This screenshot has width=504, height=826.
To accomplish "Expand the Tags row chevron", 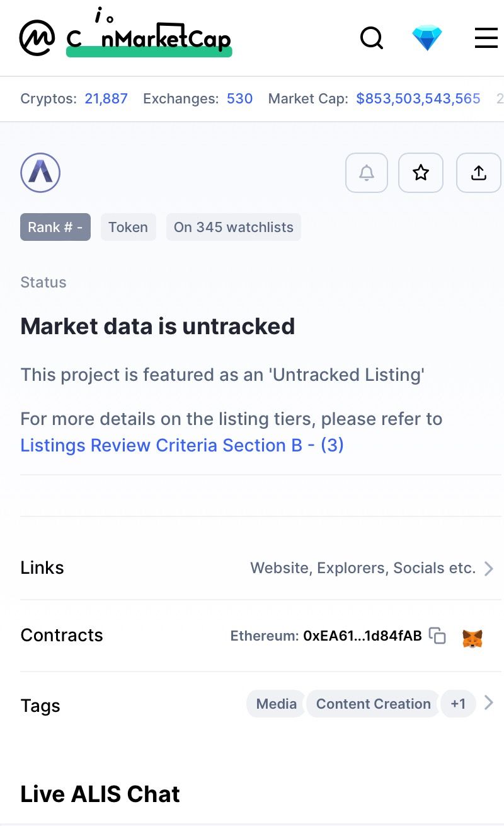I will (x=489, y=702).
